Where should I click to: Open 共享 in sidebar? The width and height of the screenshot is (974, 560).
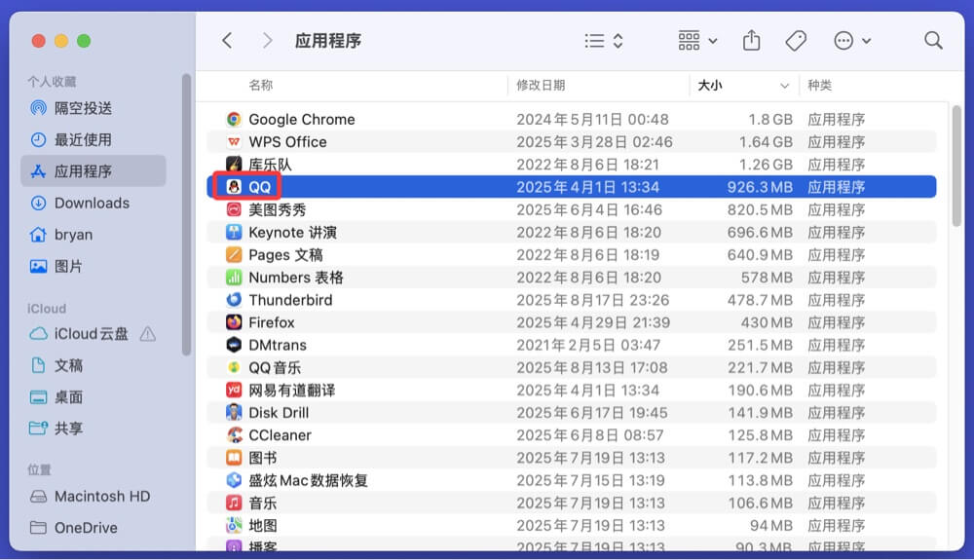[94, 429]
